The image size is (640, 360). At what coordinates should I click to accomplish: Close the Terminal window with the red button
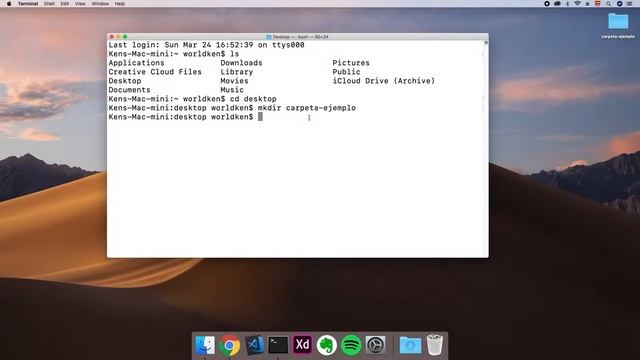(x=111, y=37)
